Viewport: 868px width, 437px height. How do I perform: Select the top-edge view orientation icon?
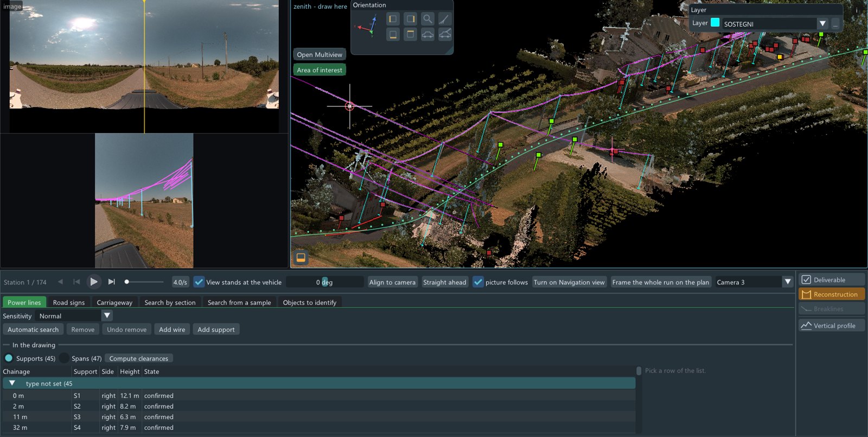point(411,34)
